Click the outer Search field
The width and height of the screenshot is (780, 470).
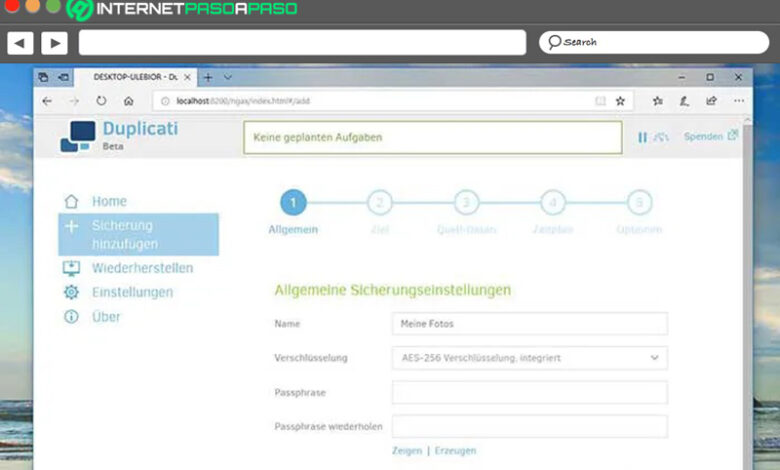point(654,42)
